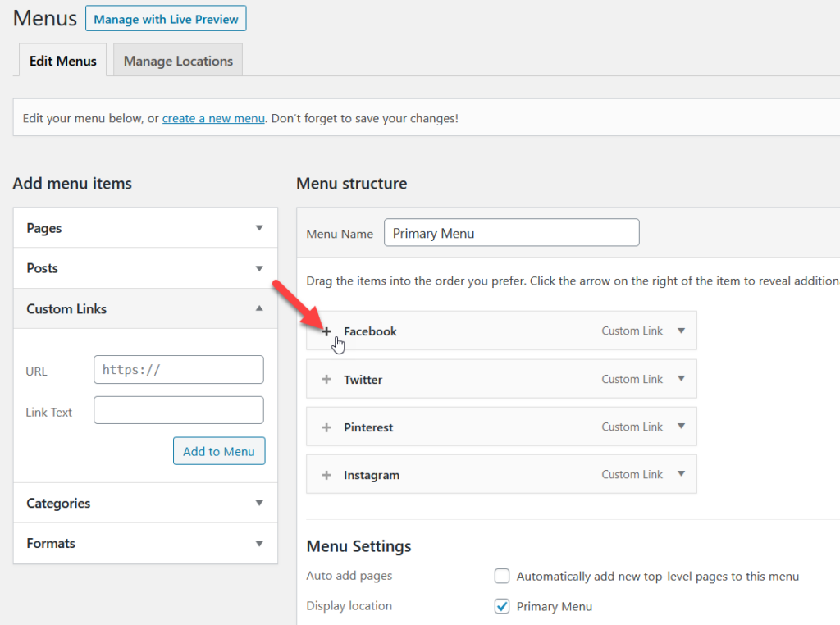Click the plus icon on Twitter item

[326, 379]
